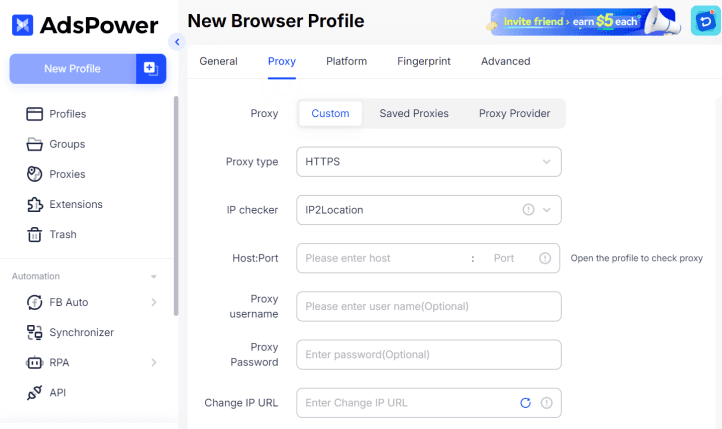Expand the FB Auto submenu
The width and height of the screenshot is (722, 429).
(x=153, y=302)
